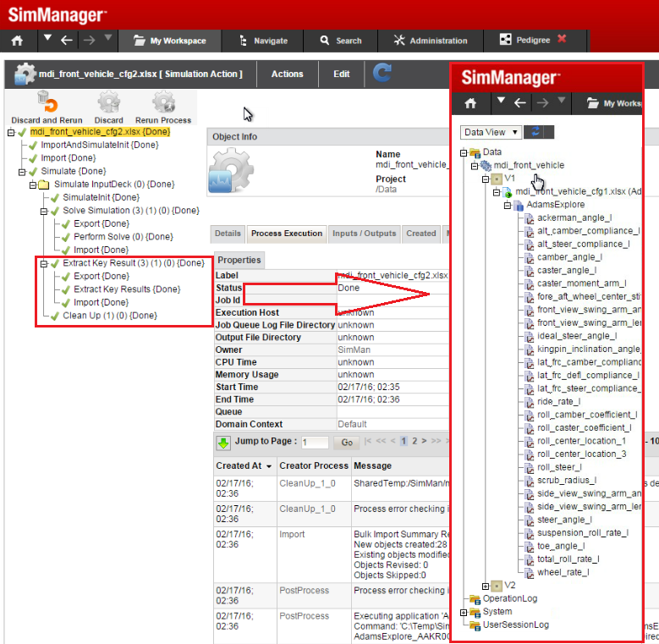This screenshot has width=659, height=644.
Task: Switch to the Details tab
Action: coord(228,234)
